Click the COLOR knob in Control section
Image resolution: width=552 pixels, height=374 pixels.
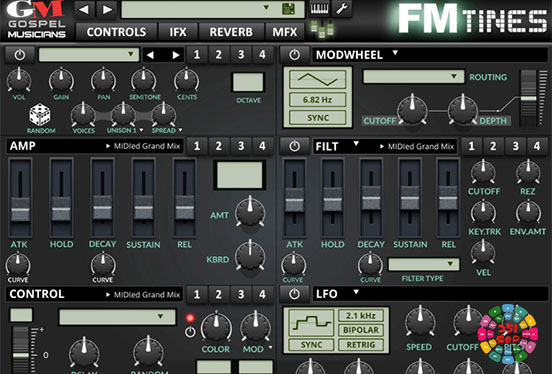coord(216,327)
